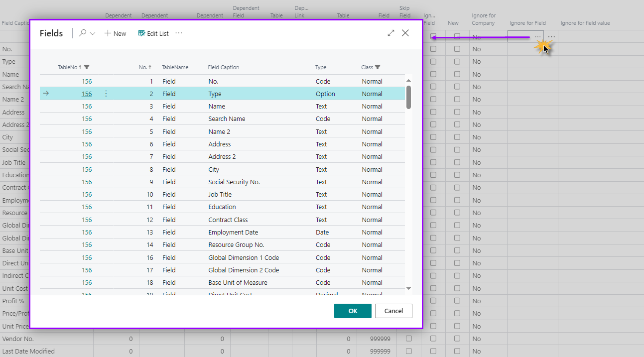Viewport: 644px width, 357px height.
Task: Tick Ignore Field checkbox in background Name row
Action: [x=433, y=74]
